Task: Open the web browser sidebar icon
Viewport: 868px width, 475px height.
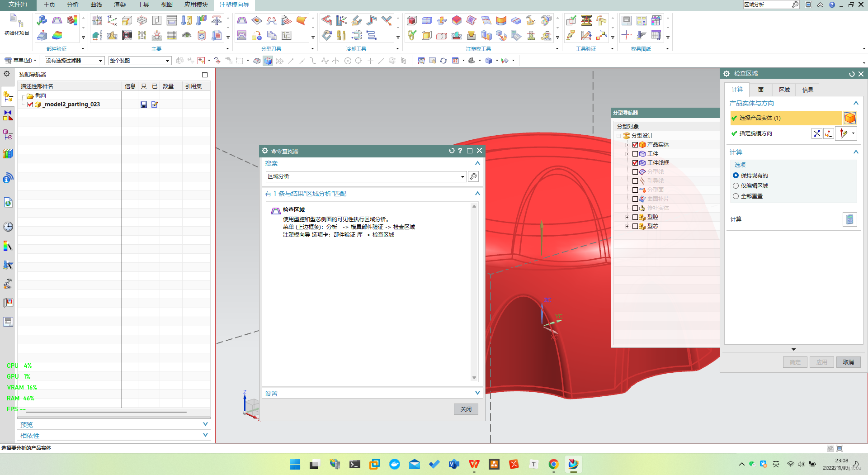Action: 8,203
